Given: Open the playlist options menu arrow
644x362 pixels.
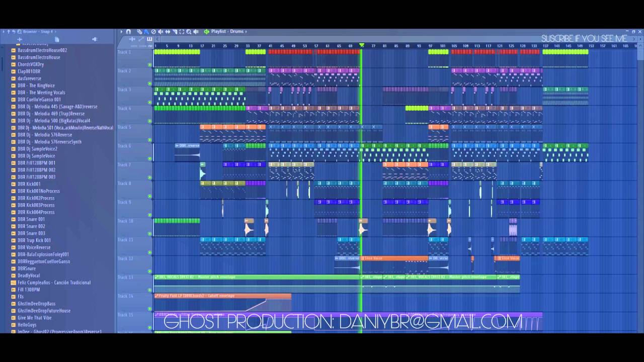Looking at the screenshot, I should click(x=121, y=32).
